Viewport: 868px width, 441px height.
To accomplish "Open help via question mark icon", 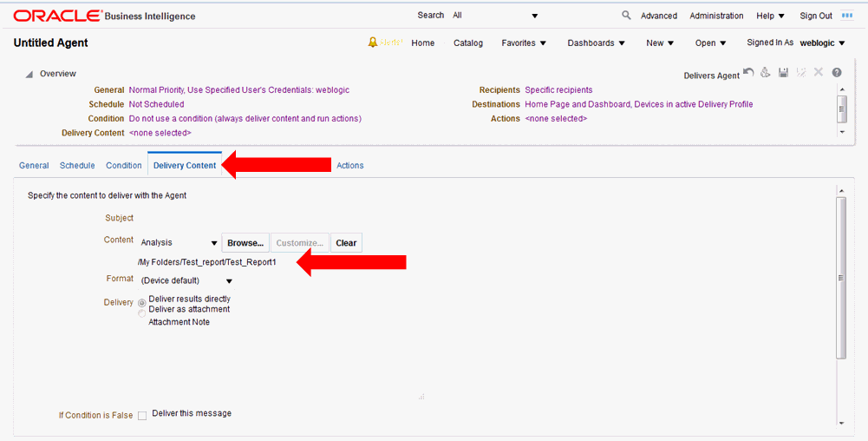I will [837, 73].
